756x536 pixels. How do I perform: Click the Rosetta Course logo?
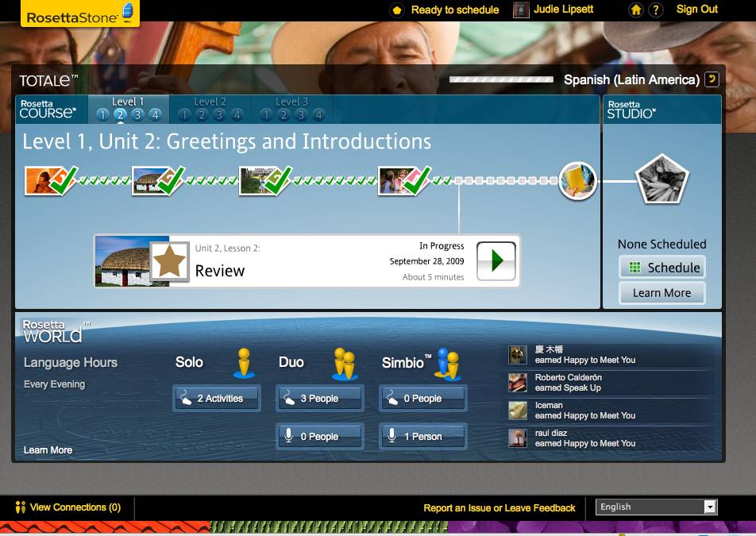tap(48, 109)
